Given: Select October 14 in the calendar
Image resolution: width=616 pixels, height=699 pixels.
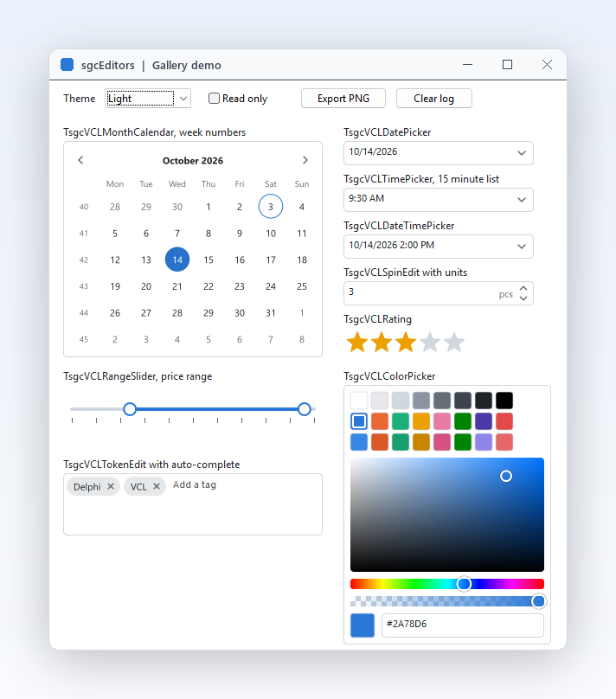Looking at the screenshot, I should click(x=177, y=260).
